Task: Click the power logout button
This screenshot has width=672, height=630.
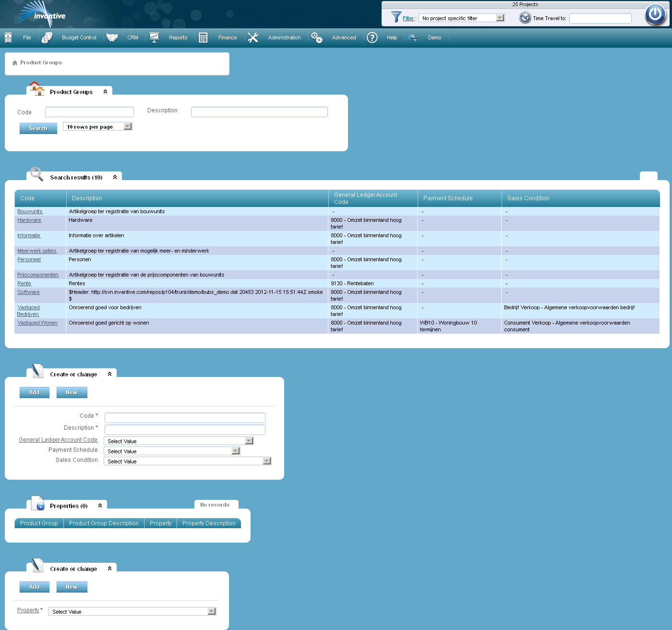Action: coord(655,14)
